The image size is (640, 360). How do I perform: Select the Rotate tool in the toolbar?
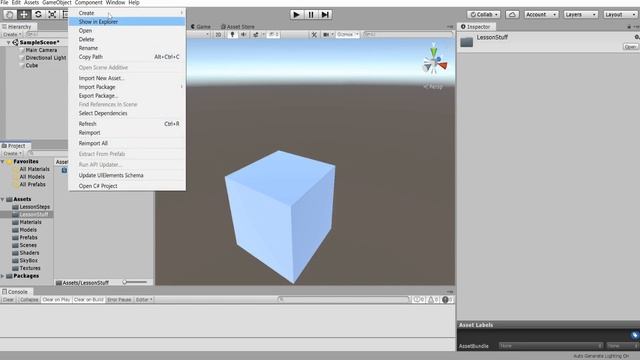pos(38,14)
